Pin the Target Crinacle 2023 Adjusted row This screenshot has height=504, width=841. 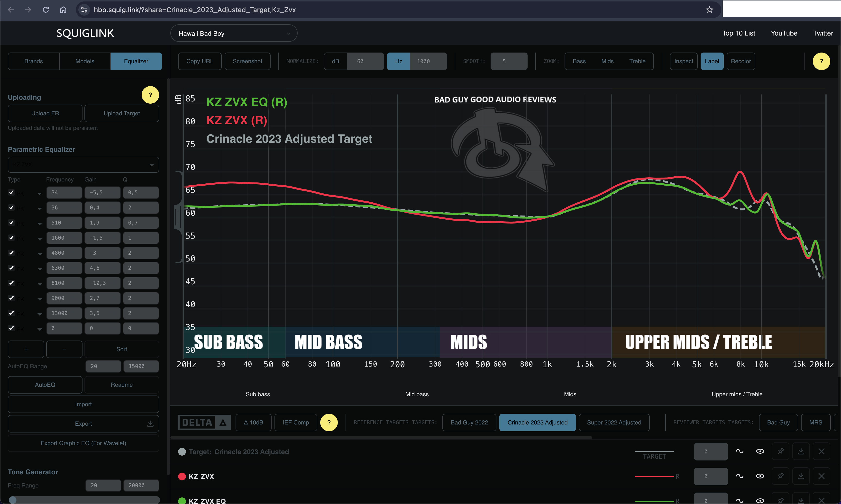tap(781, 451)
